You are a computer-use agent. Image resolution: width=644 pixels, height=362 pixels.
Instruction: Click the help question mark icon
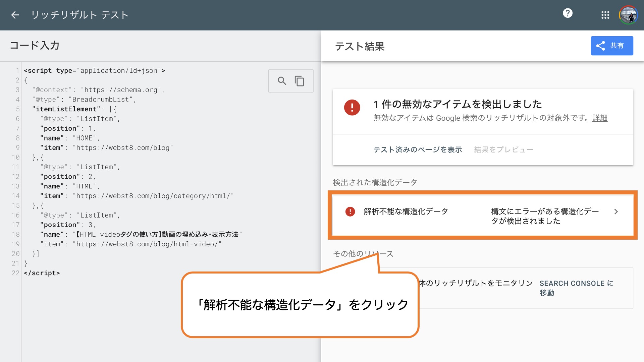click(x=568, y=13)
